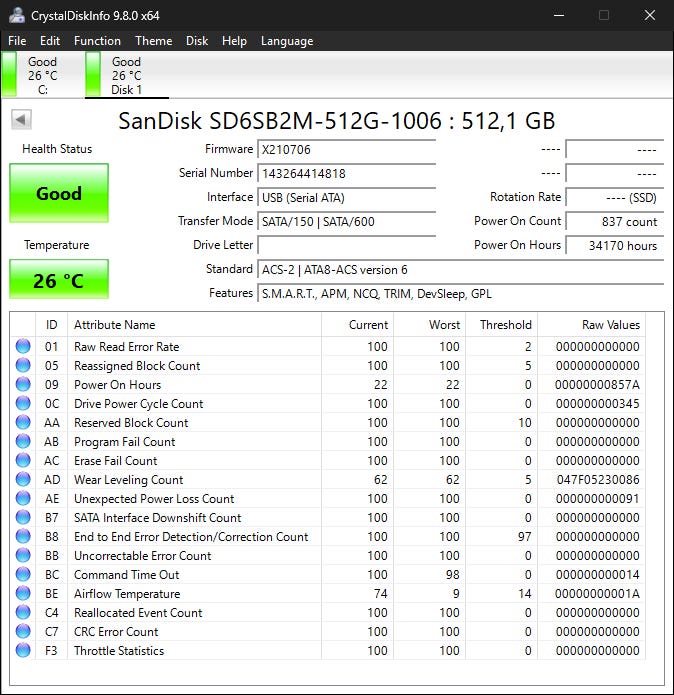Screen dimensions: 674x695
Task: Select the Throttle Statistics attribute name
Action: [119, 651]
